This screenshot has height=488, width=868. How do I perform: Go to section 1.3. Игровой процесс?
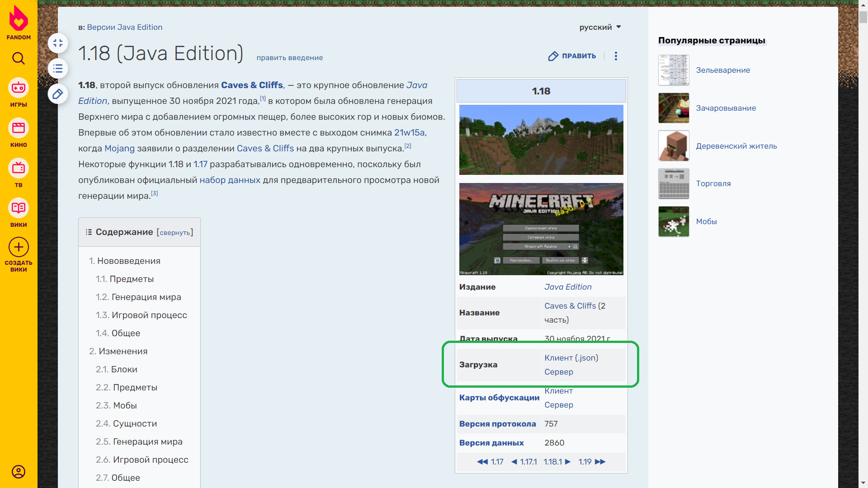pos(141,315)
